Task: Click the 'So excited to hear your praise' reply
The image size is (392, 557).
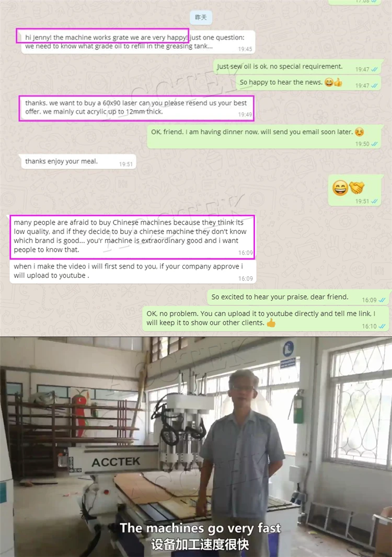Action: 297,297
